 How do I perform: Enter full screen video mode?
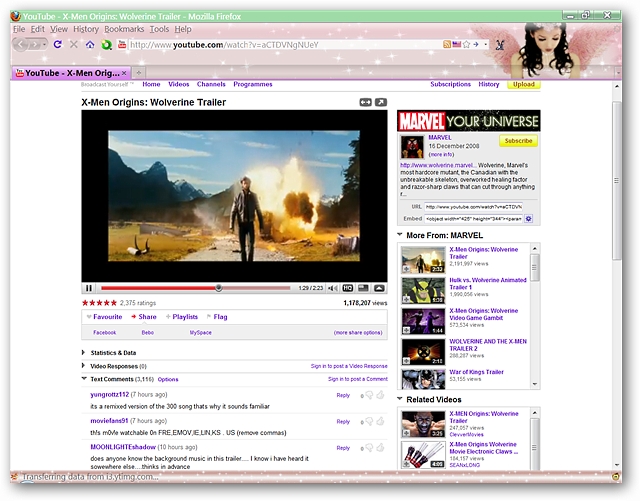click(379, 288)
